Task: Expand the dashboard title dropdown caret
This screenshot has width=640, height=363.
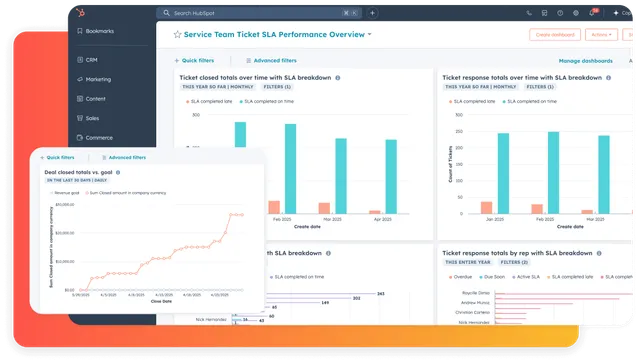Action: (x=369, y=34)
